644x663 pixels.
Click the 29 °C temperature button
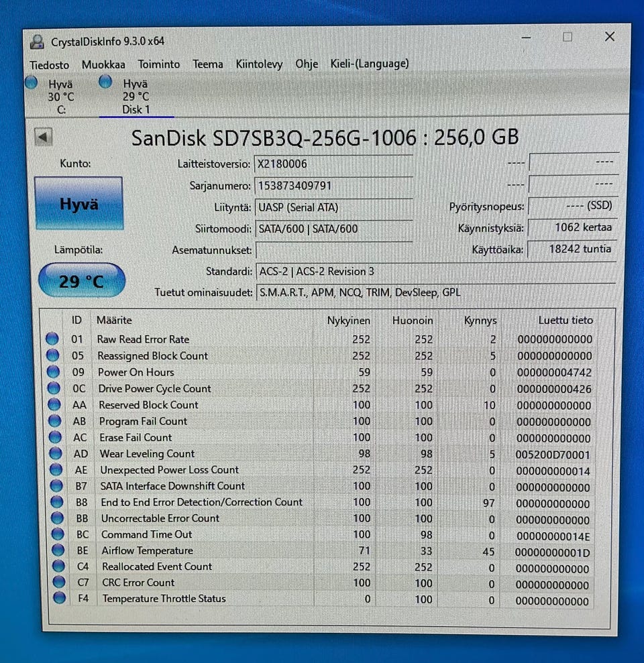coord(82,281)
